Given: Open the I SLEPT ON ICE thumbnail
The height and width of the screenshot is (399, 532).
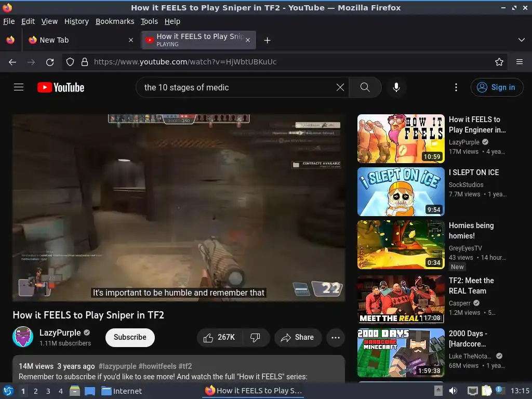Looking at the screenshot, I should point(401,192).
